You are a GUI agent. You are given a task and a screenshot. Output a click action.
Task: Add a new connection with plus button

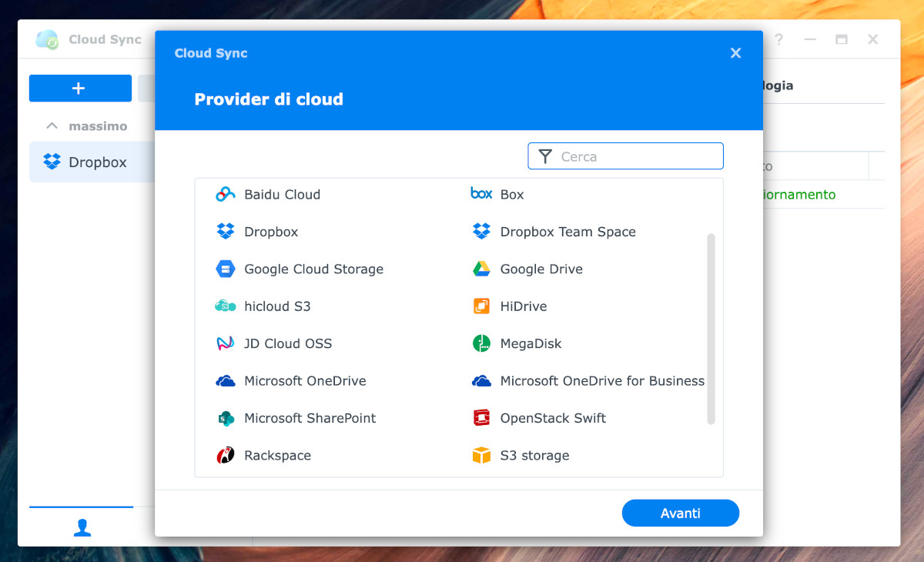(80, 89)
